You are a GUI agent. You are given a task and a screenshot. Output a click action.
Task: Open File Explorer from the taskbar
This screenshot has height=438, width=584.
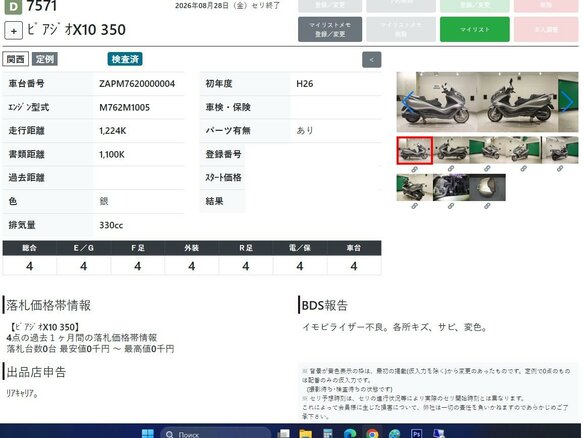pos(305,433)
